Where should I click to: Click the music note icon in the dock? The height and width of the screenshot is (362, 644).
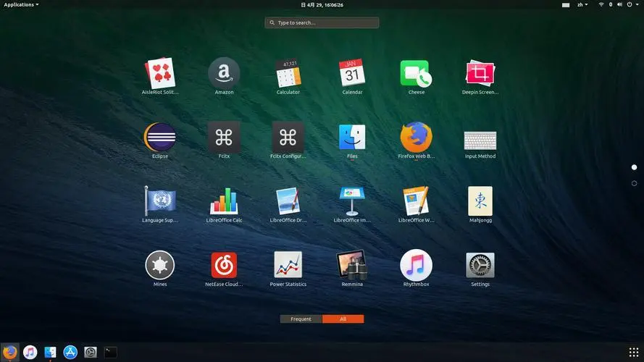(x=30, y=352)
